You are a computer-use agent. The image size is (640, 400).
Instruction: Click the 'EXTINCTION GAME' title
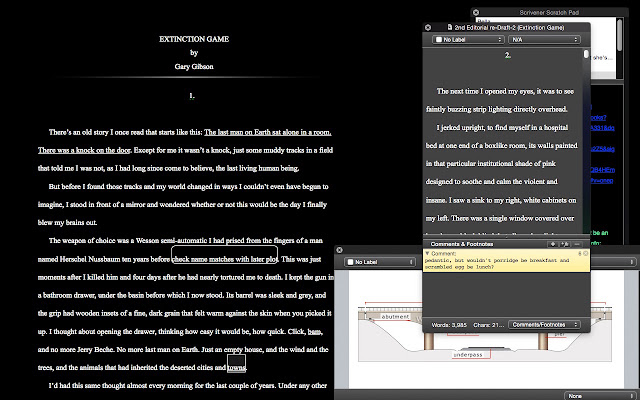194,39
